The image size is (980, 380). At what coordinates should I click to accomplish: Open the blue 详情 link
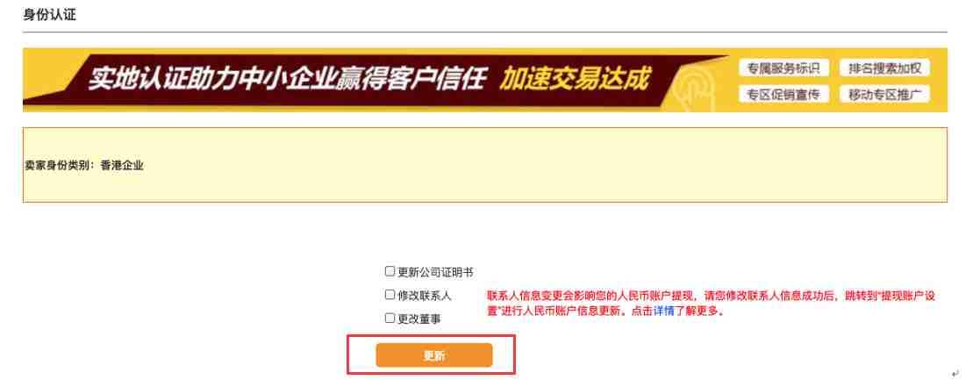(662, 312)
